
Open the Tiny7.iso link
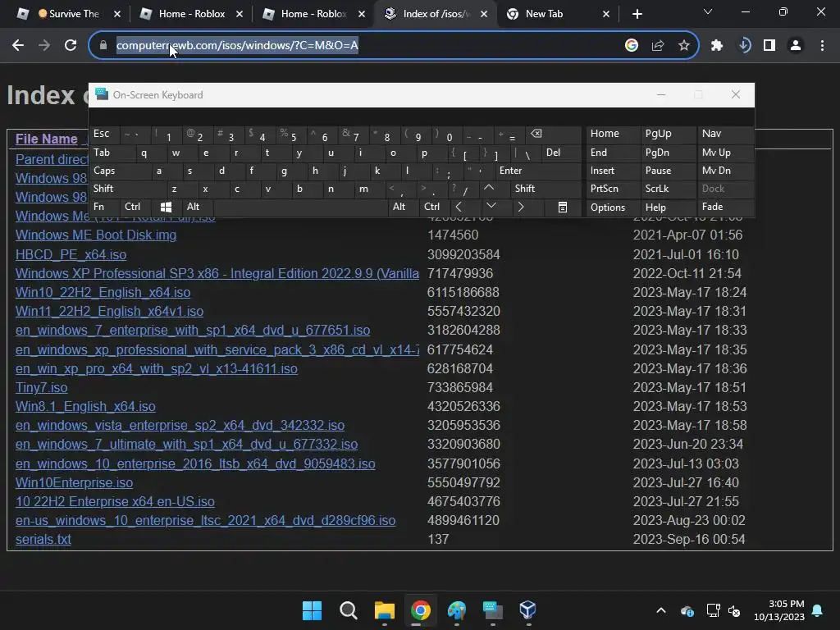click(x=41, y=387)
